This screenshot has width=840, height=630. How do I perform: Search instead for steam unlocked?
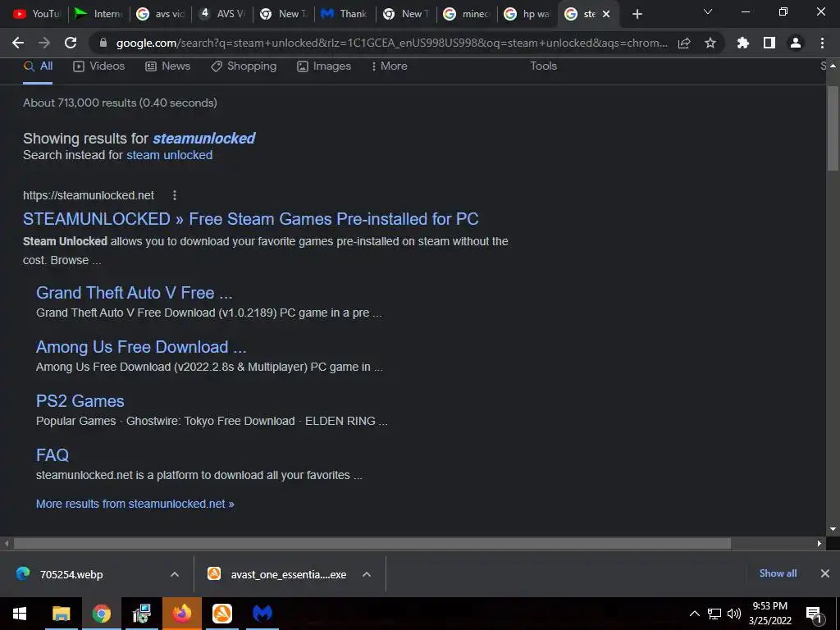point(169,155)
